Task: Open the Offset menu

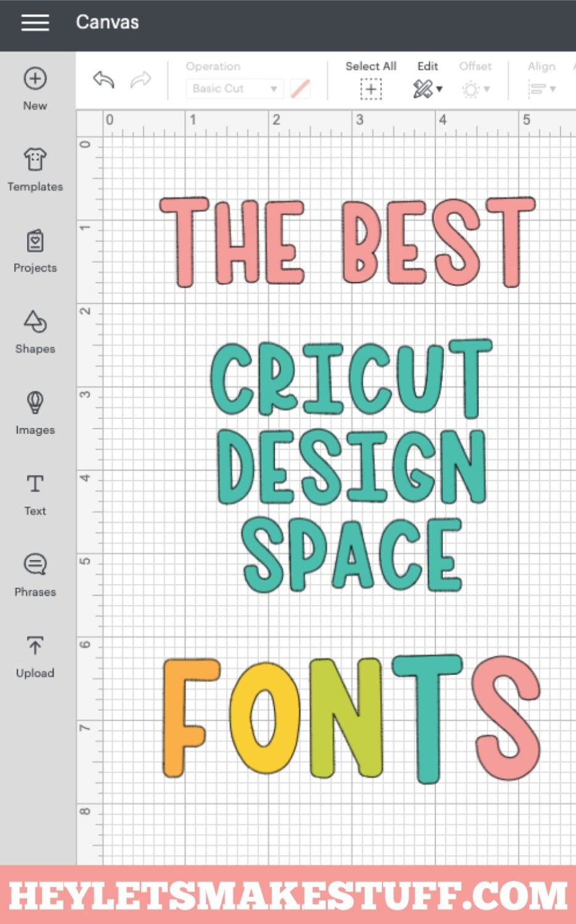Action: [476, 88]
